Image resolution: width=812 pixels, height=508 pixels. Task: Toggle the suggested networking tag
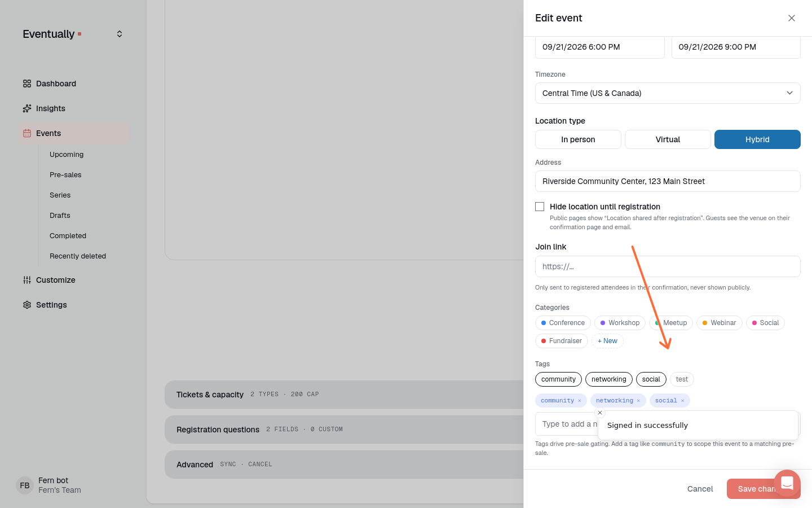coord(608,379)
